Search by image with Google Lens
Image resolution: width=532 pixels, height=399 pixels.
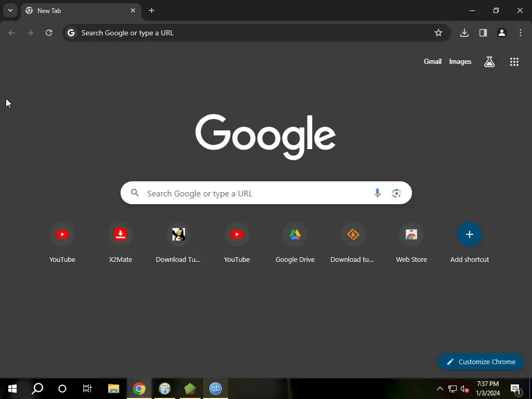point(396,193)
